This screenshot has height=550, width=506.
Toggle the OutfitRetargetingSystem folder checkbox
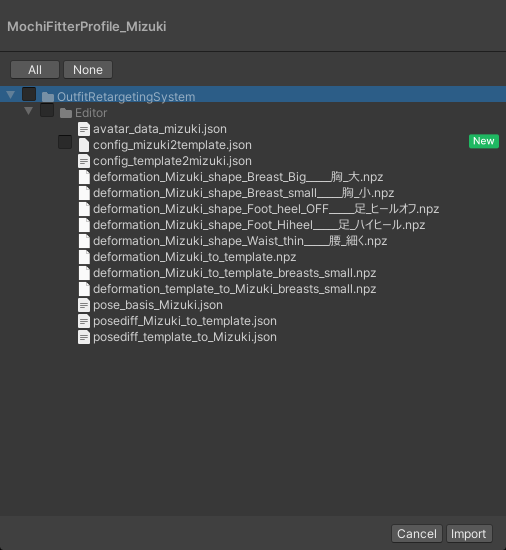pos(29,94)
